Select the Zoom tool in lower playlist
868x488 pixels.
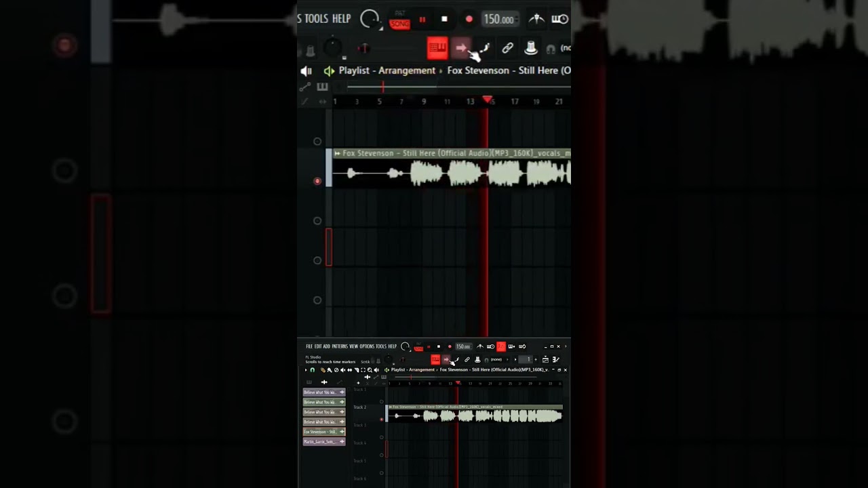coord(370,370)
